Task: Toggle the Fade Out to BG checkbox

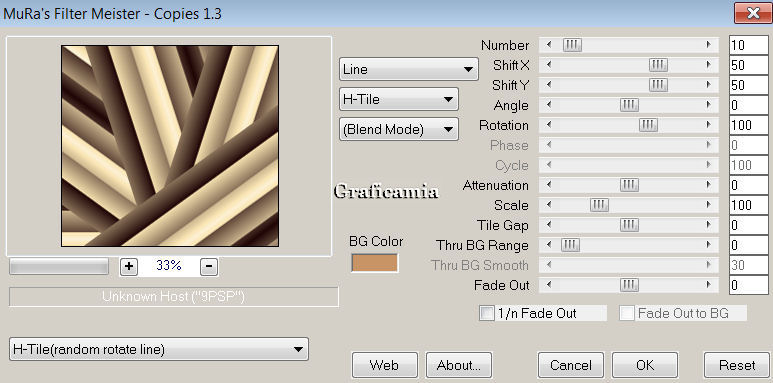Action: tap(627, 313)
